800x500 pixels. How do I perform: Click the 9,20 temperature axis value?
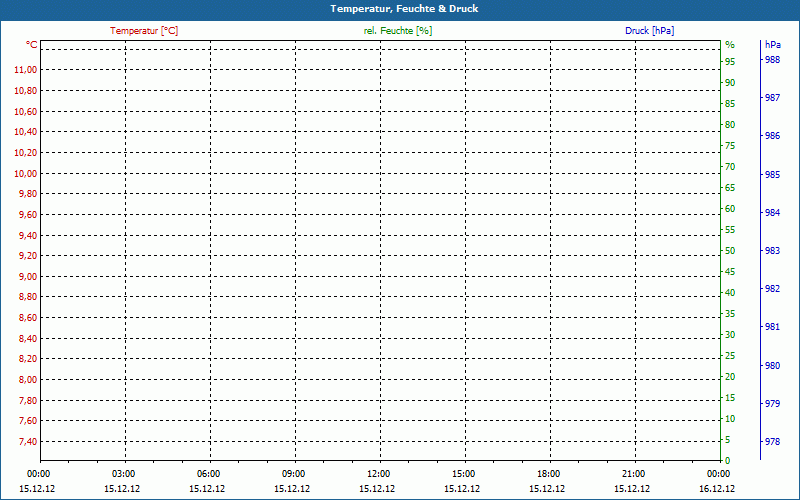28,256
